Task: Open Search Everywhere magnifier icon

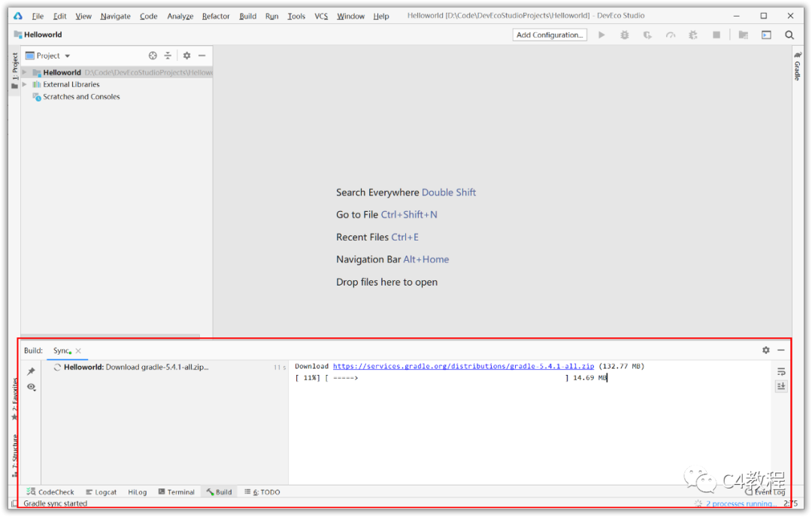Action: coord(789,35)
